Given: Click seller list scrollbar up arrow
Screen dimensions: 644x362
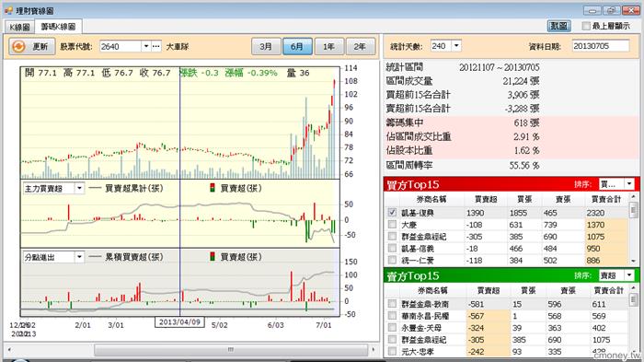Looking at the screenshot, I should coord(633,288).
